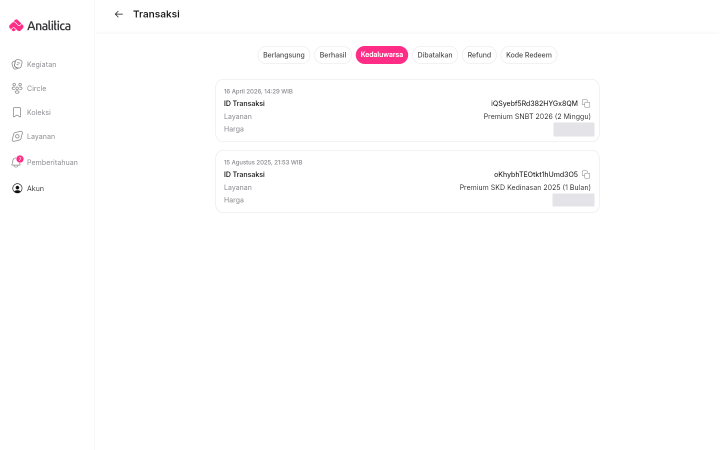Switch to the Berlangsung tab
Image resolution: width=720 pixels, height=450 pixels.
[x=284, y=55]
